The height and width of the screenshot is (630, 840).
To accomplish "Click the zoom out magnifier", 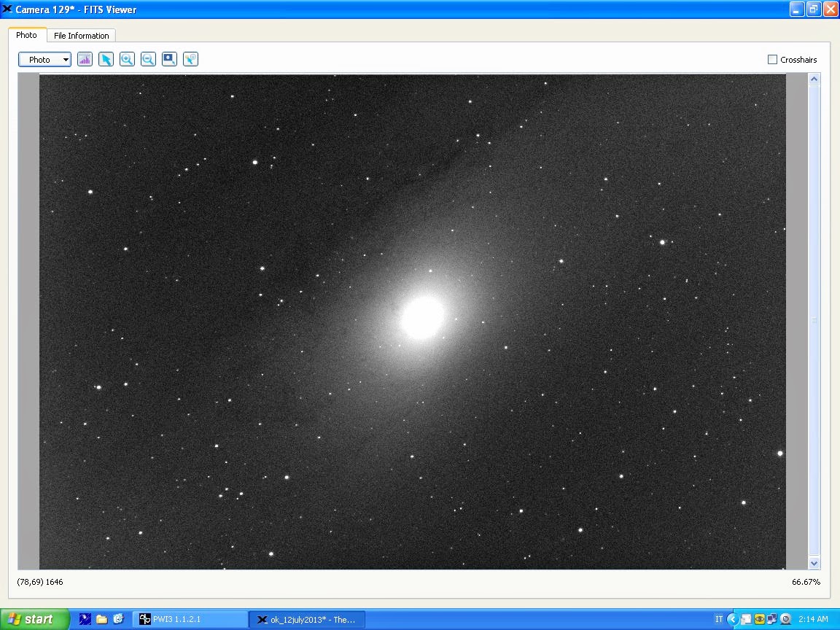I will pos(148,60).
